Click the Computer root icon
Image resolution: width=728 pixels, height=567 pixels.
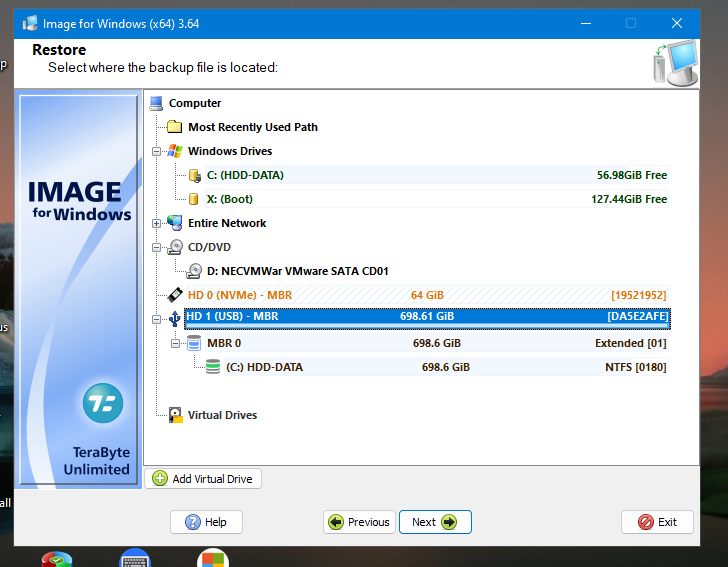click(156, 103)
